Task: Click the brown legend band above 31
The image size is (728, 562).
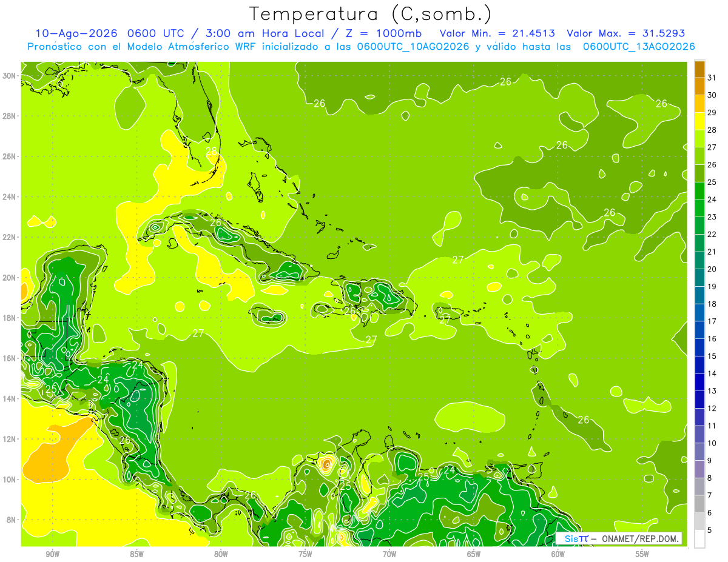Action: click(x=699, y=69)
